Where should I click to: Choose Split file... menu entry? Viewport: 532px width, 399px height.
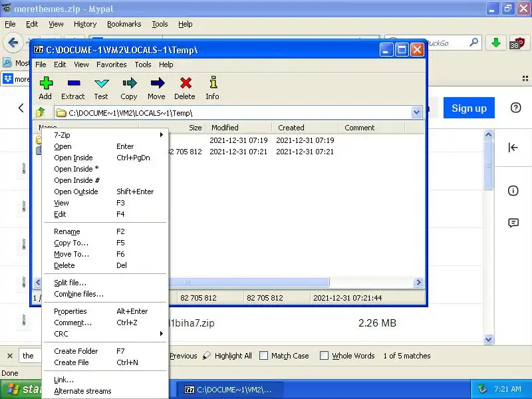coord(105,283)
